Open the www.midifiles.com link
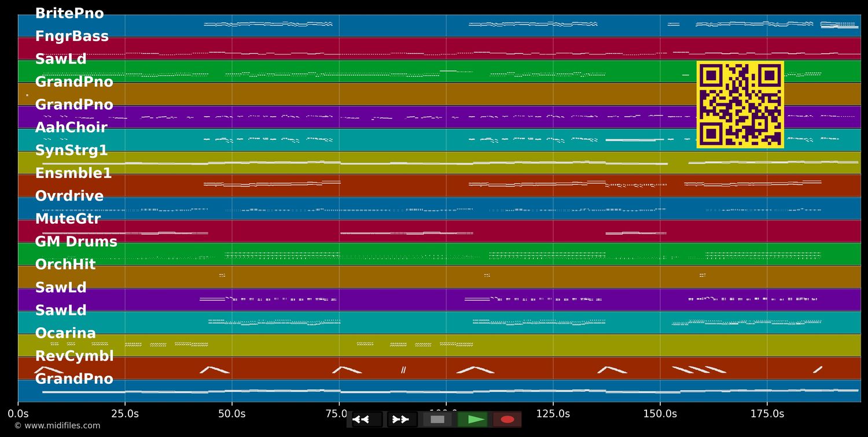The height and width of the screenshot is (437, 868). click(57, 425)
